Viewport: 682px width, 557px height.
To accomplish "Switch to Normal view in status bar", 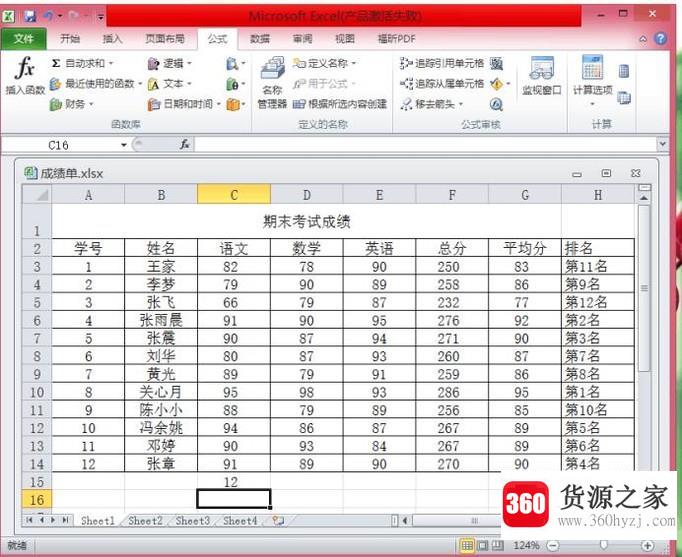I will (x=467, y=545).
